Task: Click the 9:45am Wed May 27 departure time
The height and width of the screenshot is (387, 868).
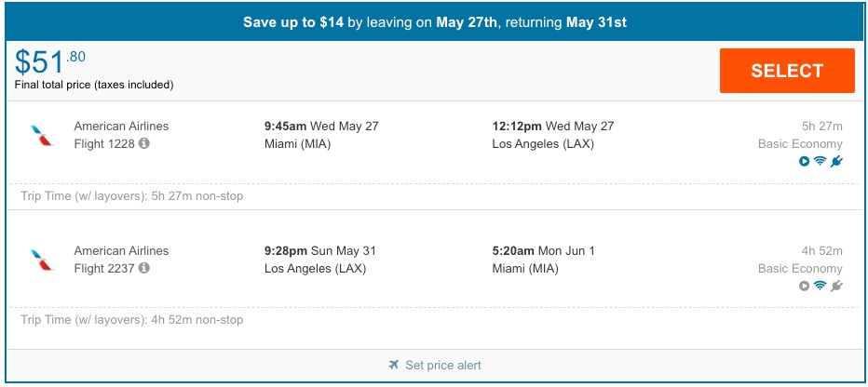Action: pos(321,127)
